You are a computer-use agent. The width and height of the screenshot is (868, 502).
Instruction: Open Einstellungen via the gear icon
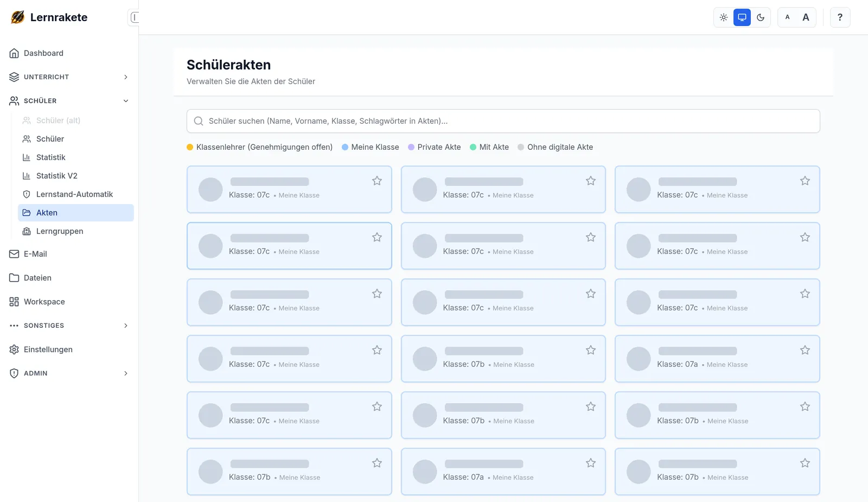pos(14,350)
